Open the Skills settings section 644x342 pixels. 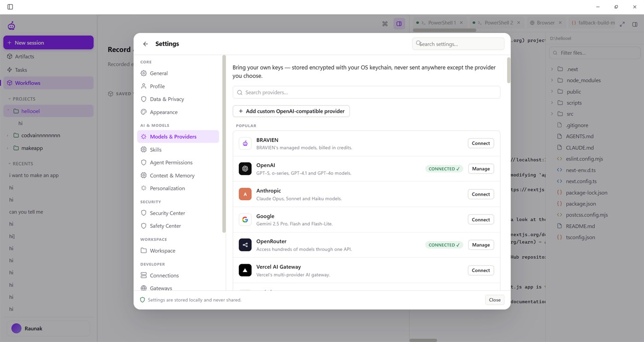point(178,150)
